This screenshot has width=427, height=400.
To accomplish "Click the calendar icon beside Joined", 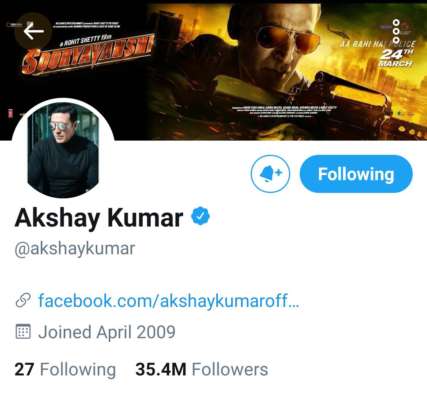I will click(x=23, y=332).
